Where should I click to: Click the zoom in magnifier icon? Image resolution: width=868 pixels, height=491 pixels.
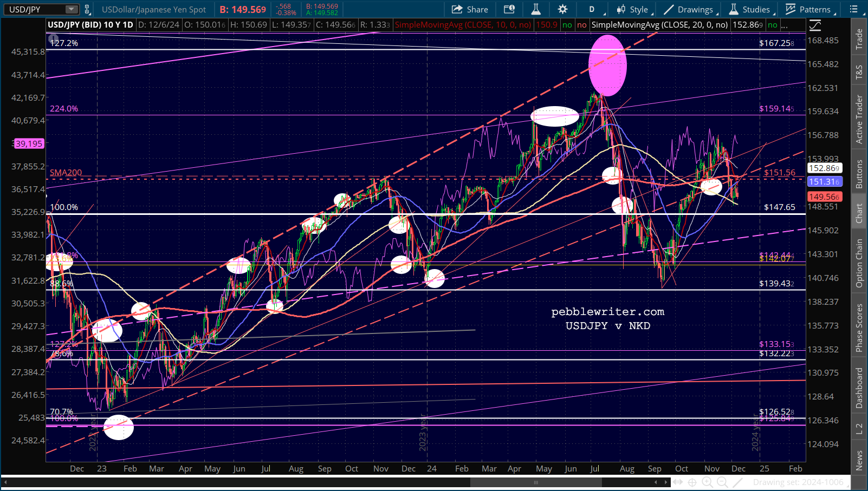(x=707, y=482)
